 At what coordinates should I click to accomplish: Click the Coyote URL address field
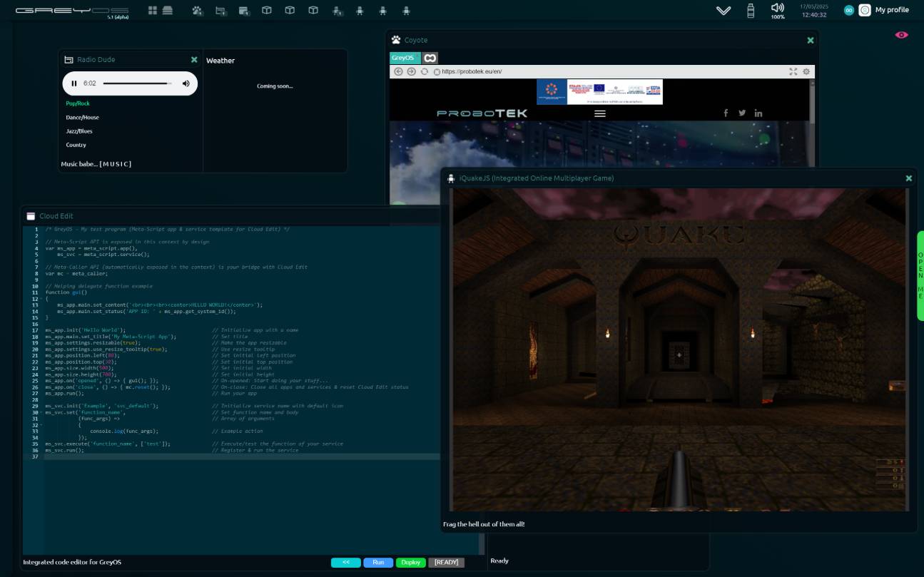[610, 71]
